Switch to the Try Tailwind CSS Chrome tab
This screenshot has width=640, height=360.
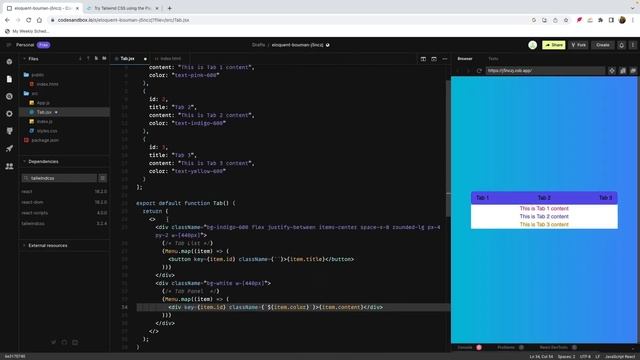122,8
